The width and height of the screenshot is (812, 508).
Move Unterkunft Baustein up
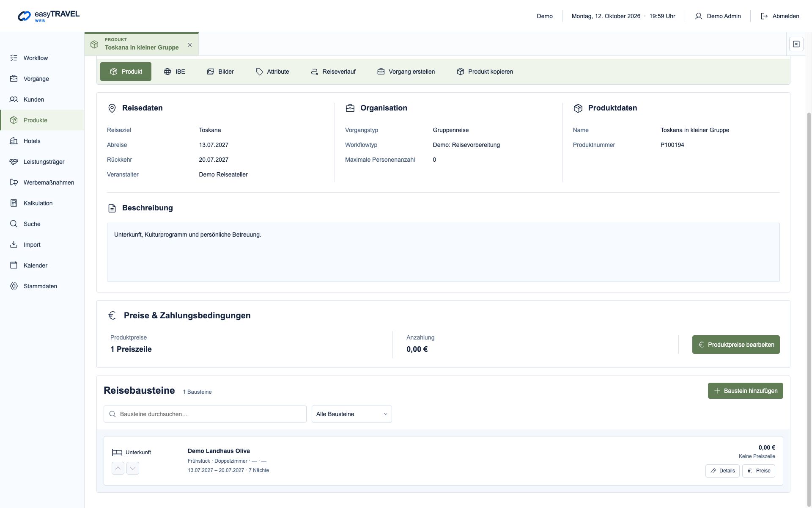click(x=118, y=468)
